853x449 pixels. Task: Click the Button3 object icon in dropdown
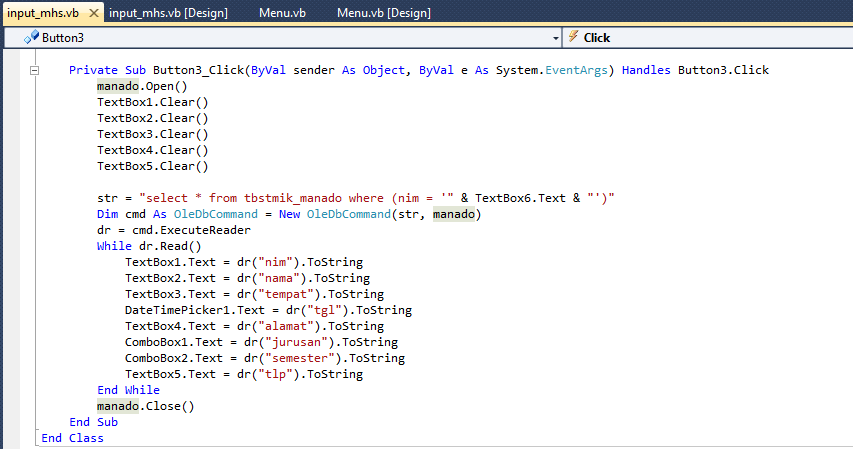tap(32, 37)
